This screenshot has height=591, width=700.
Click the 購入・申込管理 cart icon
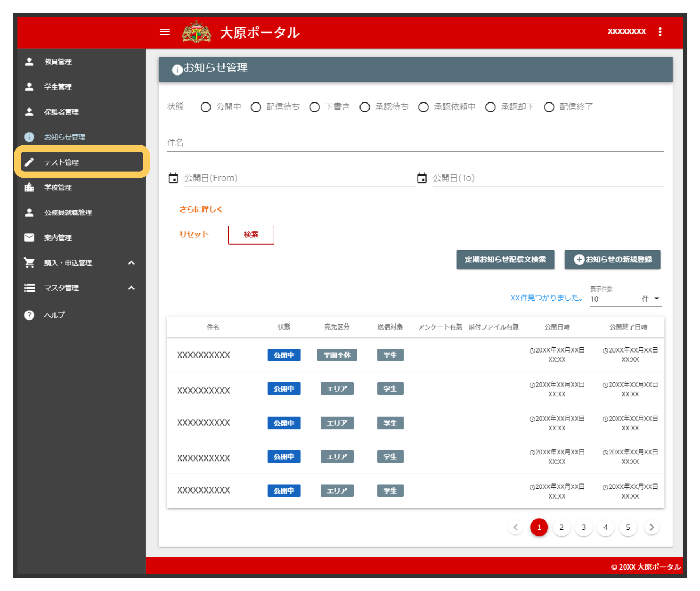click(x=29, y=263)
